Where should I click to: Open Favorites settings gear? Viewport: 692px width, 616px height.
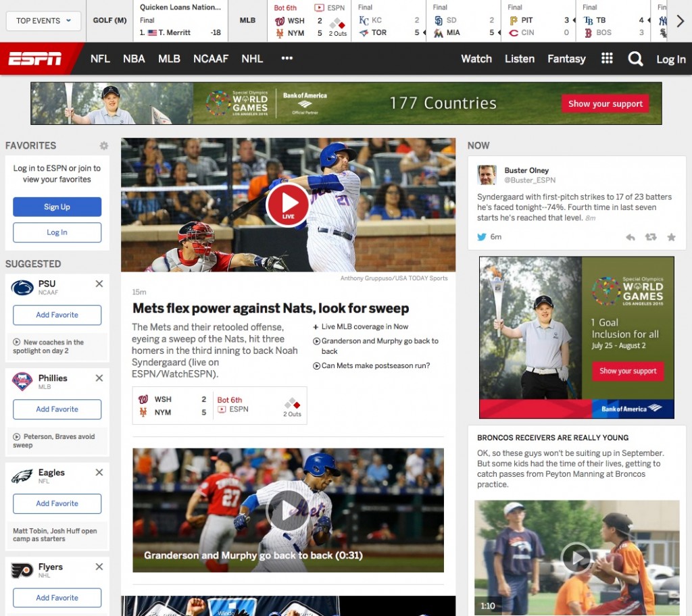(x=103, y=146)
